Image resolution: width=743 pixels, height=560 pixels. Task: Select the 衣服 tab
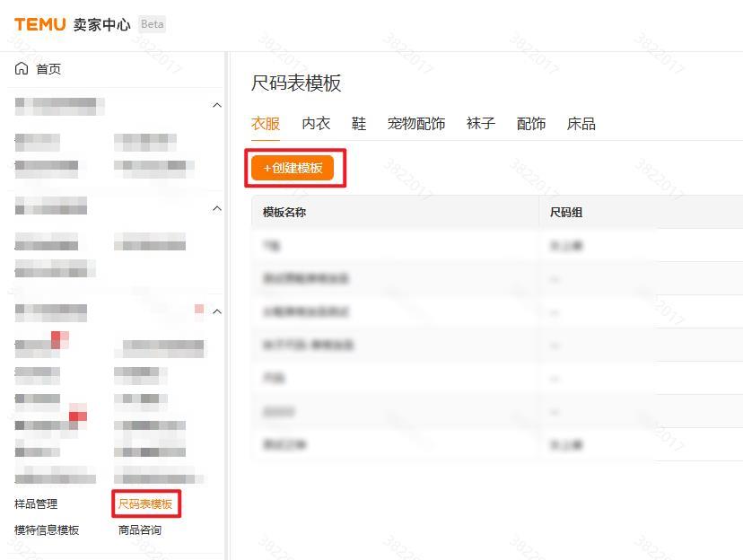tap(266, 124)
